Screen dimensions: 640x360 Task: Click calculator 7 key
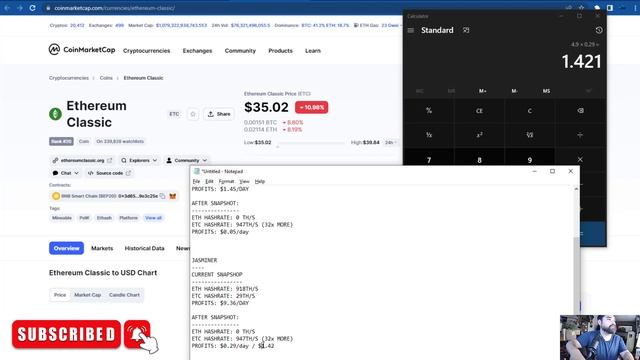click(429, 159)
